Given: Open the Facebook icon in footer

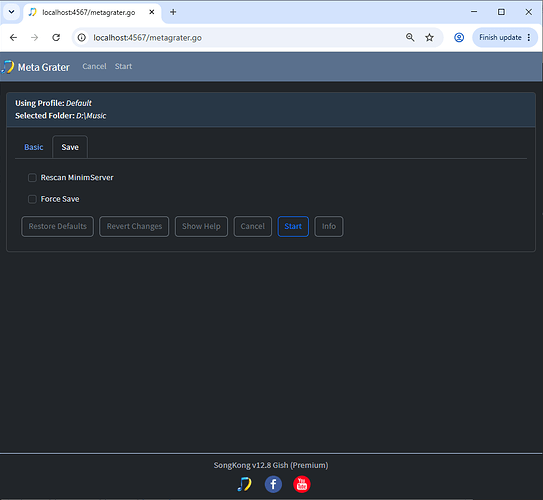Looking at the screenshot, I should (x=273, y=484).
